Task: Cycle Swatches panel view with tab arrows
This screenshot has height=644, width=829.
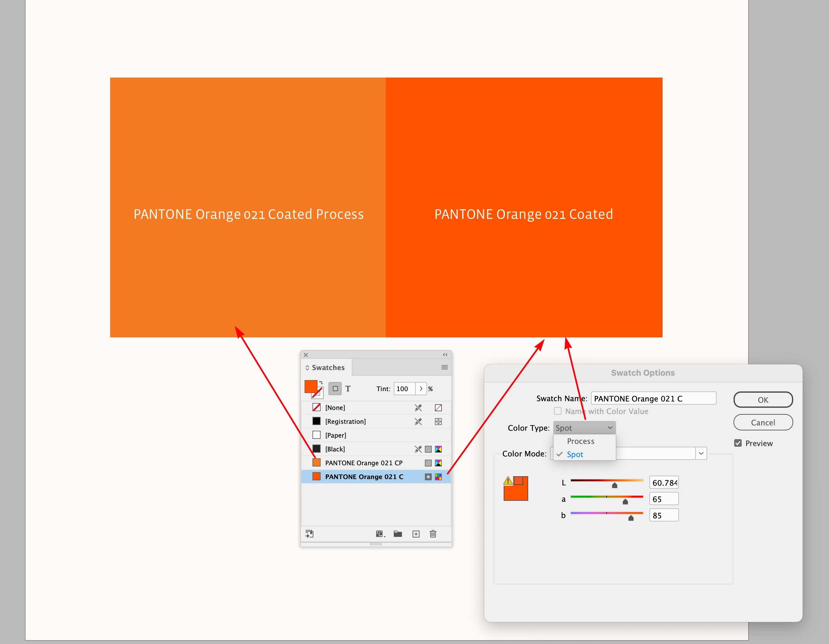Action: pos(307,368)
